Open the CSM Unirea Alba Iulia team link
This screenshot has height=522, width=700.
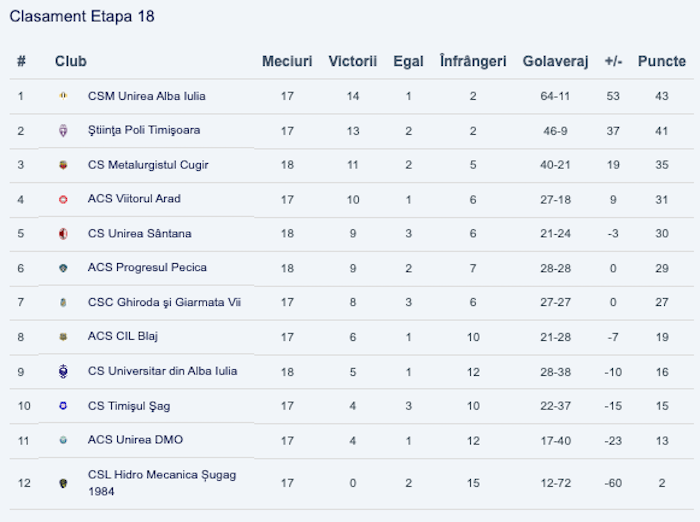click(x=147, y=96)
